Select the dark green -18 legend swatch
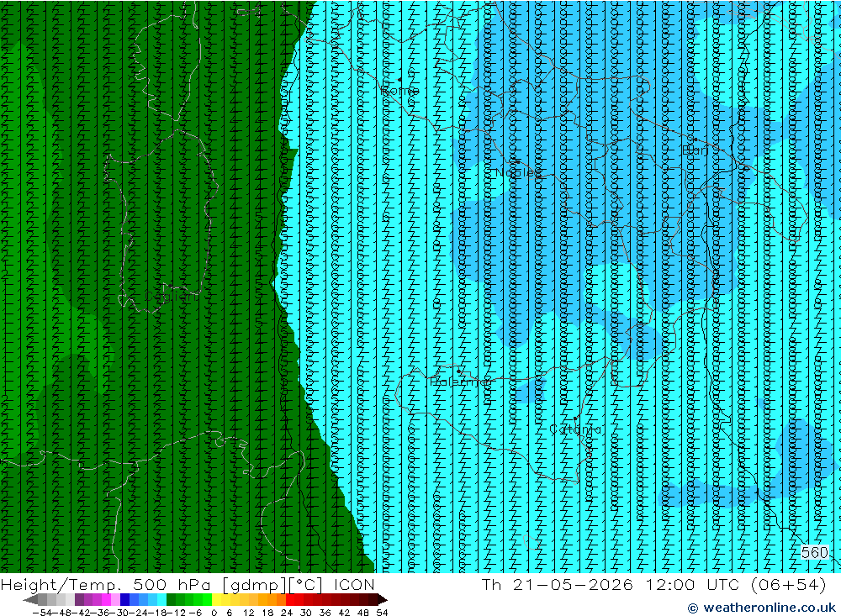Screen dimensions: 841x616 171,599
